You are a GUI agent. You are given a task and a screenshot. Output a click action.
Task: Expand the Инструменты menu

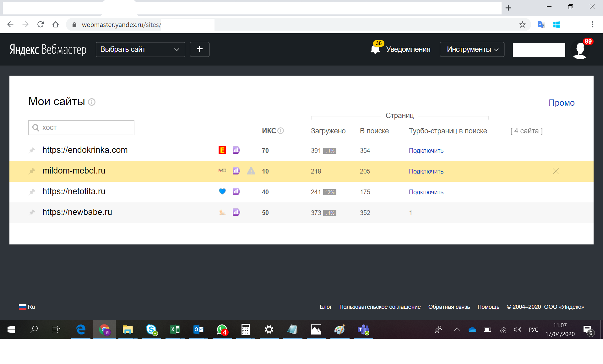click(472, 49)
